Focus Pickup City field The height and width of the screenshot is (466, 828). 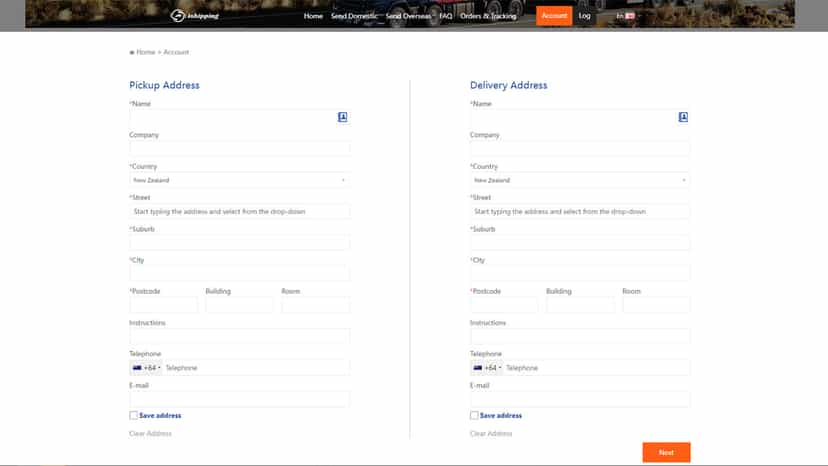[239, 274]
